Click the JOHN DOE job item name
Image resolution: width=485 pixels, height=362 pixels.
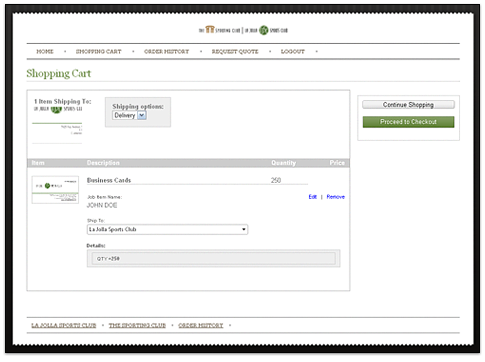tap(102, 205)
